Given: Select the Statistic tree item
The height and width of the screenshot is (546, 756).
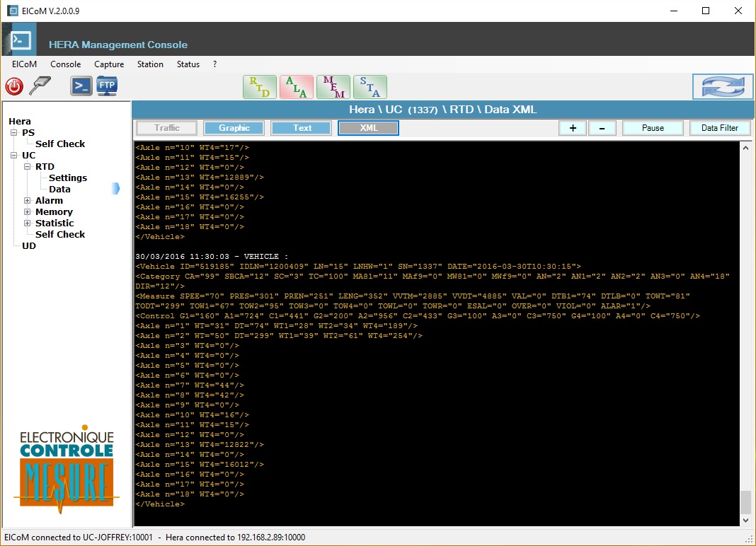Looking at the screenshot, I should coord(55,223).
